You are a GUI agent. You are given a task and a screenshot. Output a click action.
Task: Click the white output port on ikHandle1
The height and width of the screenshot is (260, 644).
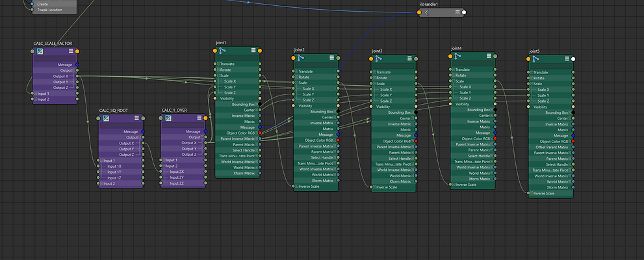(x=464, y=13)
